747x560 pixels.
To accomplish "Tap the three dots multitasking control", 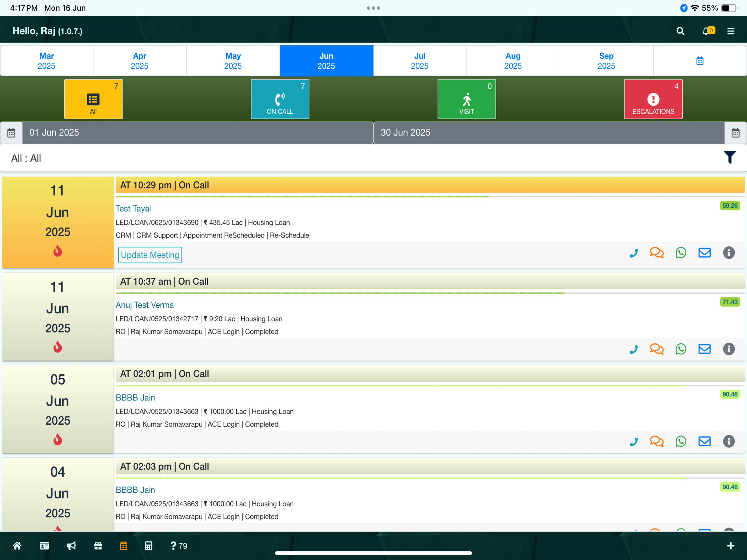I will click(x=373, y=8).
